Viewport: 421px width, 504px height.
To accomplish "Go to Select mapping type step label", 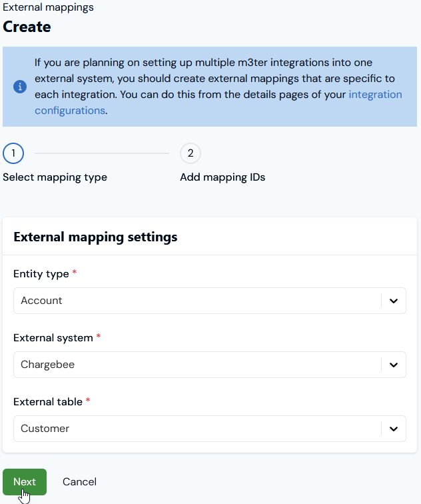I will click(55, 177).
